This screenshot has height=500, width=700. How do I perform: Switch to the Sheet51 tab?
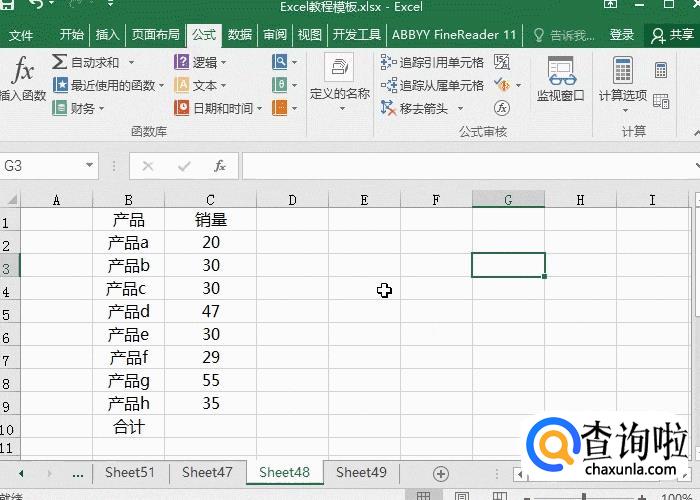tap(129, 472)
